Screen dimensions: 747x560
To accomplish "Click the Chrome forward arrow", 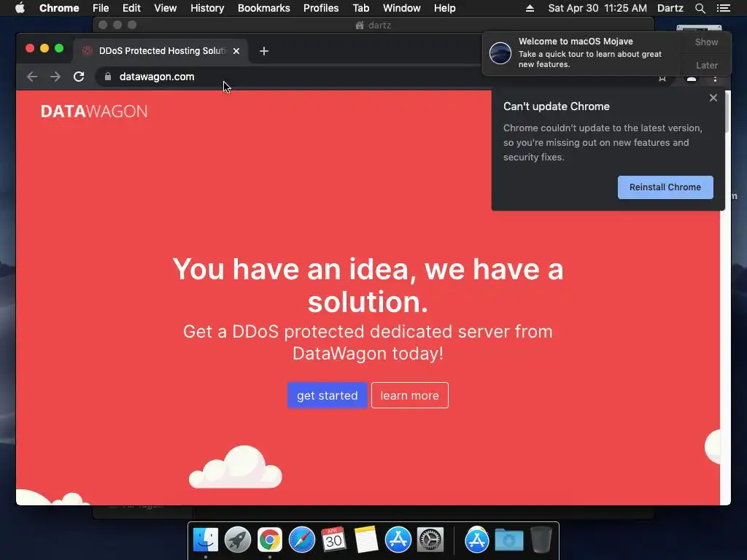I will (x=55, y=77).
